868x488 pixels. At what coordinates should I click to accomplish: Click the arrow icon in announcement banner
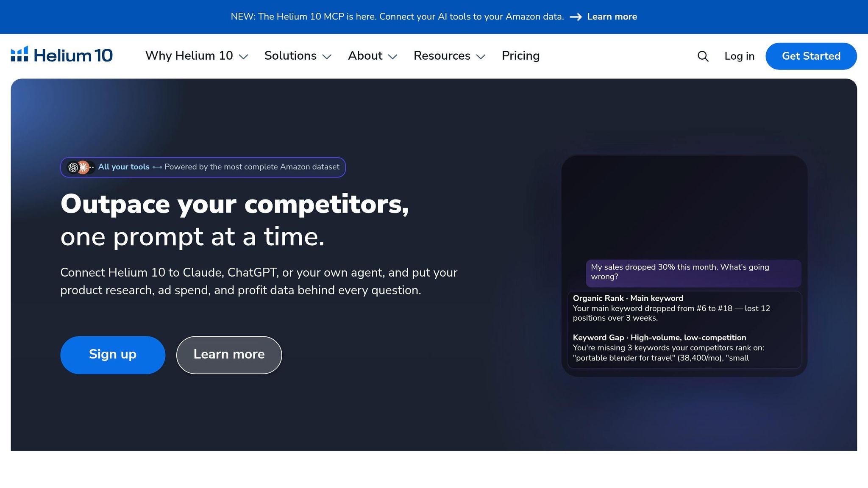pyautogui.click(x=576, y=17)
